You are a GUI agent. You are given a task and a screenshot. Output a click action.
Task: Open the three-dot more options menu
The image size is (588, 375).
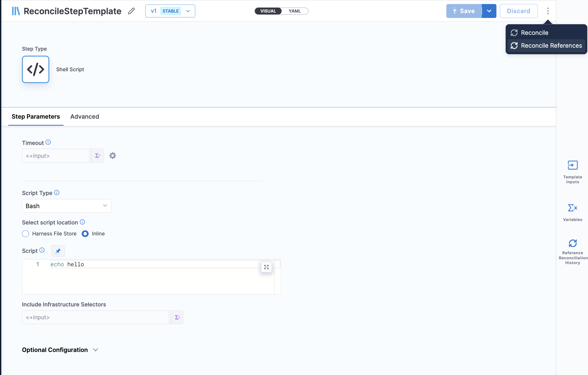548,11
